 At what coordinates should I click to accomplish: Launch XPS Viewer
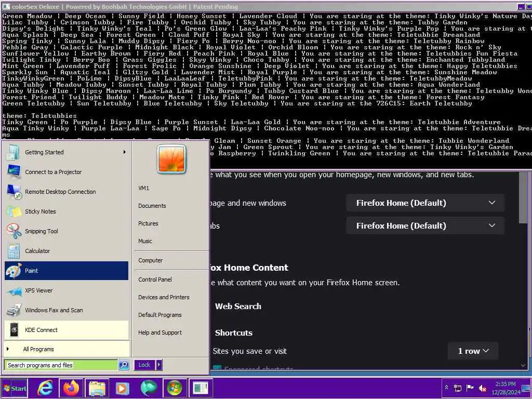point(66,290)
